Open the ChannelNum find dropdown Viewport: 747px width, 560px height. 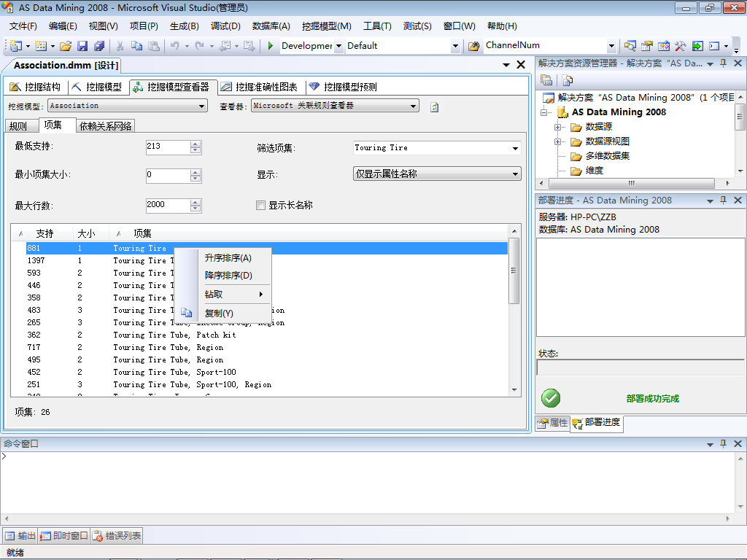612,46
